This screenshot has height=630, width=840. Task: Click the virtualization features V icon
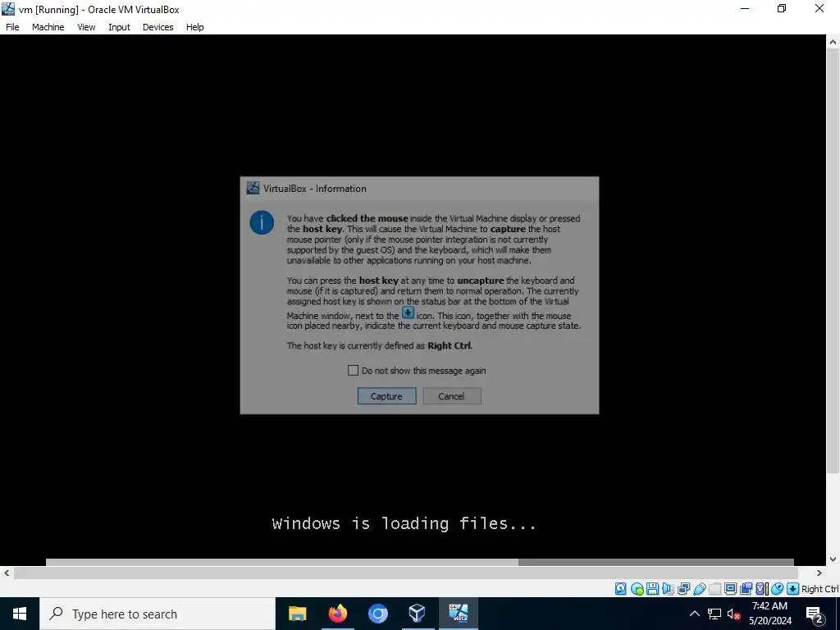[x=762, y=589]
